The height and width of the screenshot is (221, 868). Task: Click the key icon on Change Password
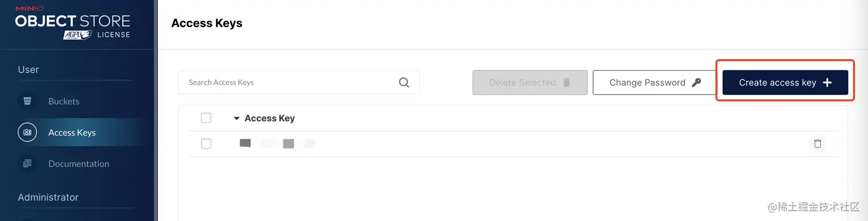click(696, 83)
